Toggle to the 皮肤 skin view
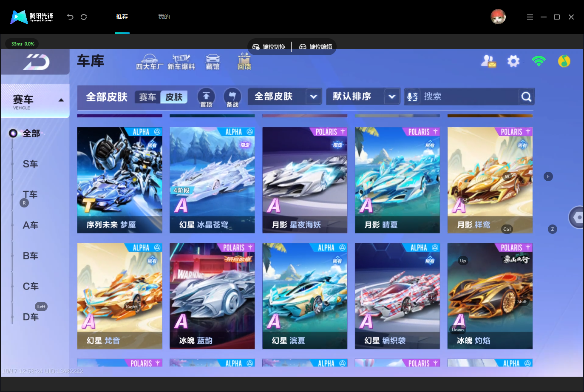 coord(174,97)
